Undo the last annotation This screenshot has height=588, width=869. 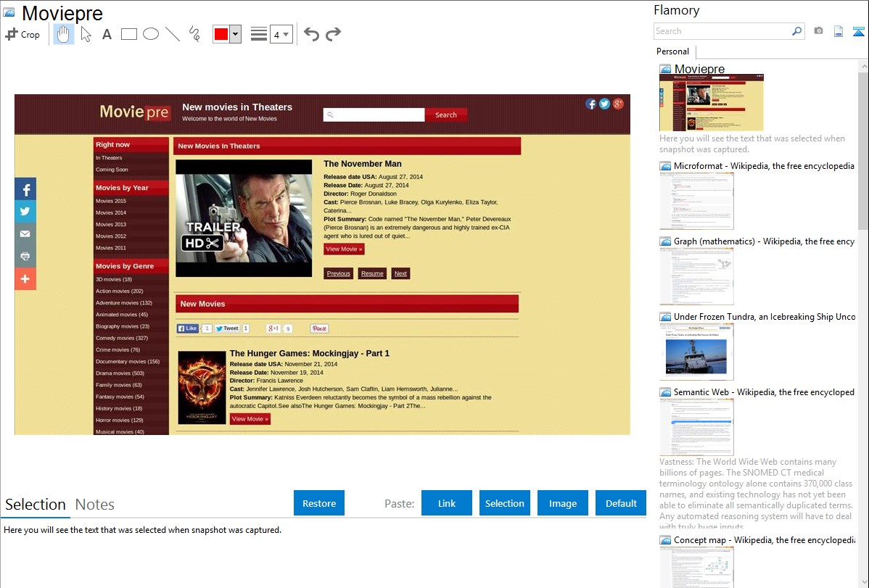click(311, 34)
